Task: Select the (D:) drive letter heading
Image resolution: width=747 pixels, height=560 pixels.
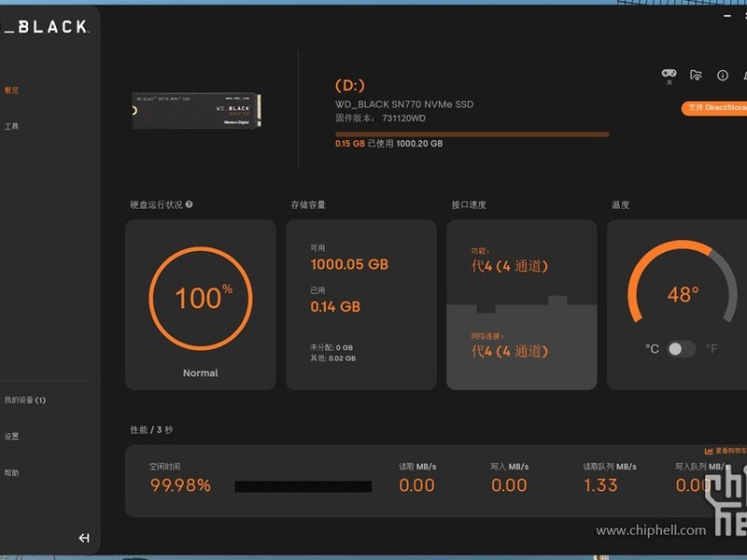Action: click(349, 86)
